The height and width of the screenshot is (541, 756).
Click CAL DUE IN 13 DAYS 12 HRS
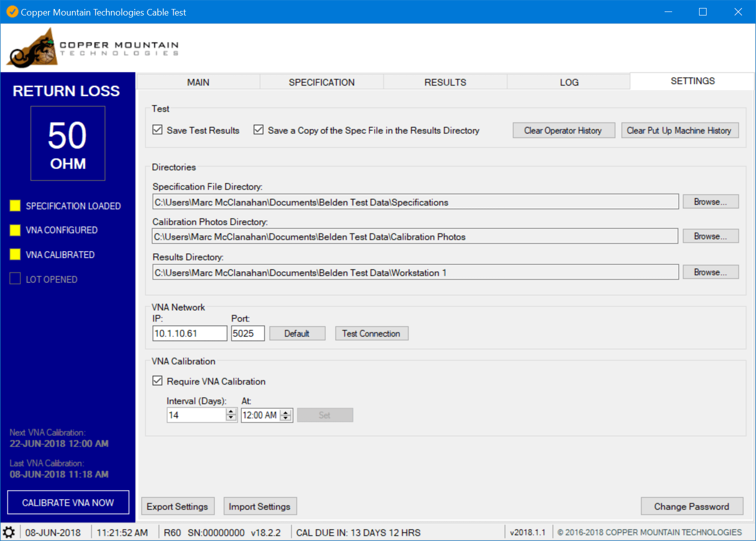click(359, 533)
